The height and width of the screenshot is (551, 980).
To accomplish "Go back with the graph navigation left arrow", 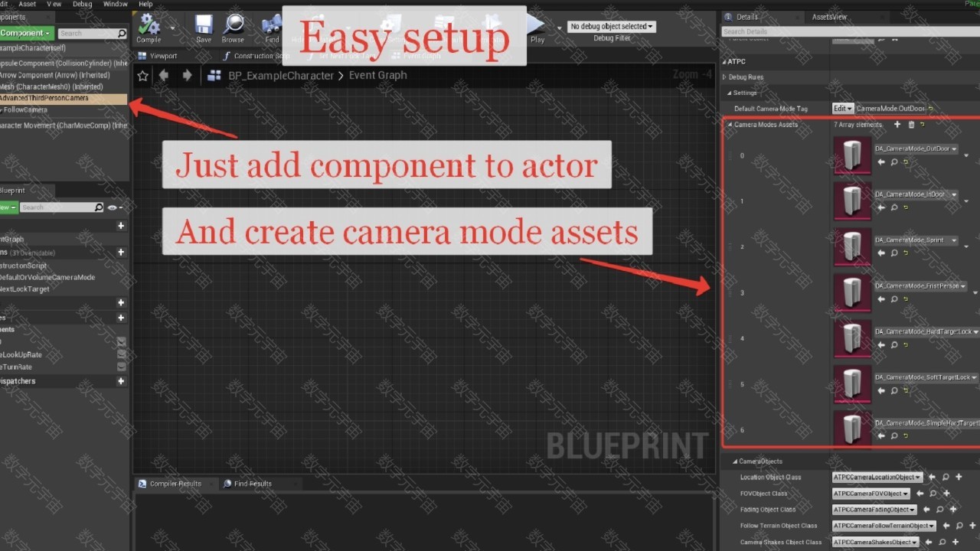I will point(163,75).
